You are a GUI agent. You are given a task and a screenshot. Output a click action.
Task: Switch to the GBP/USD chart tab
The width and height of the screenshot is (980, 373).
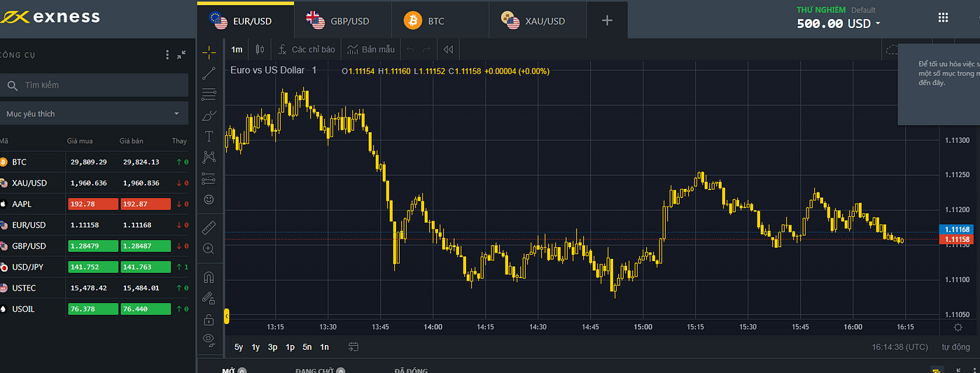[x=342, y=20]
